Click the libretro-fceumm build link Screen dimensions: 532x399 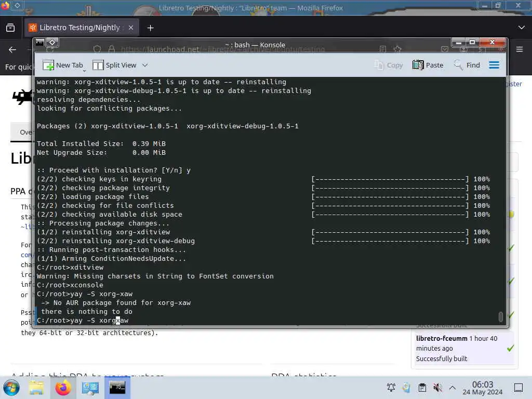[442, 338]
